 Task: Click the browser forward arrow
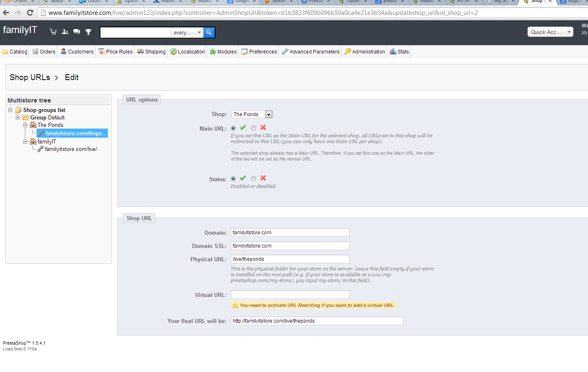coord(18,12)
